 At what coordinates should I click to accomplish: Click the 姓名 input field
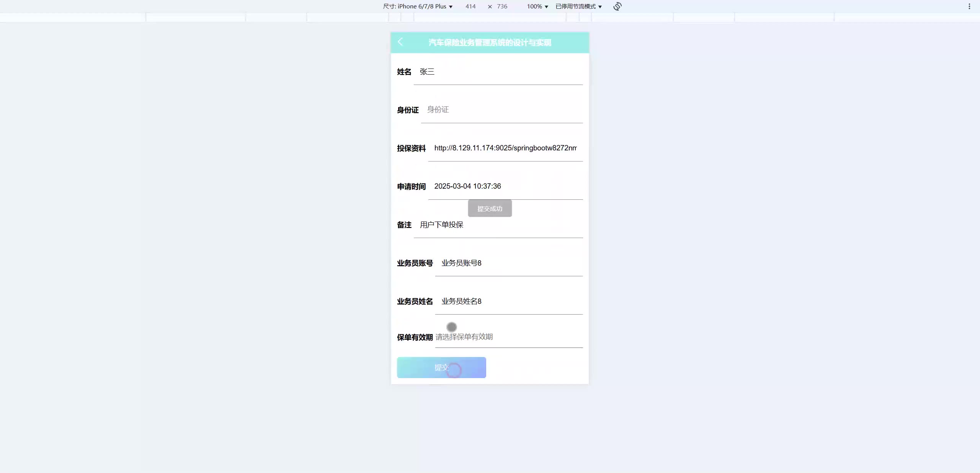(x=498, y=72)
